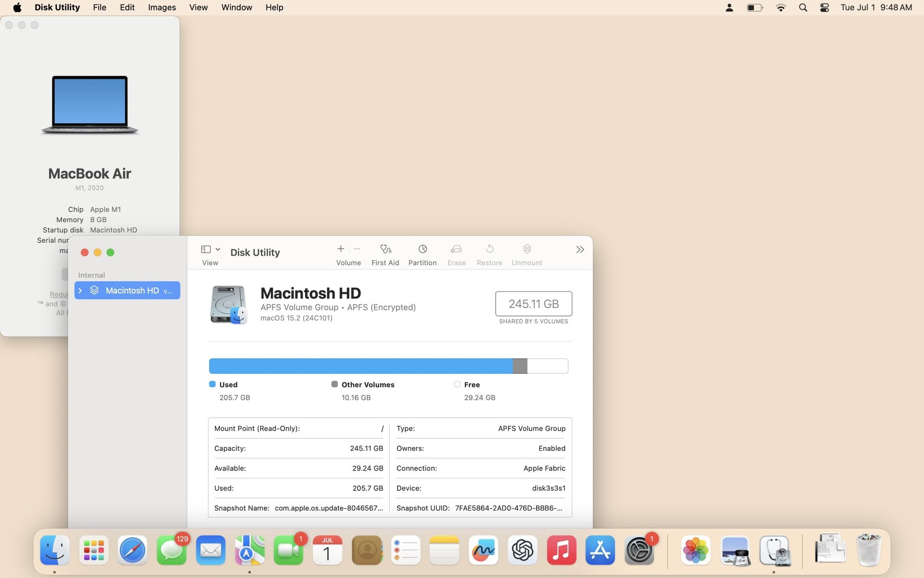Toggle the sidebar View icon
The image size is (924, 578).
pyautogui.click(x=206, y=249)
